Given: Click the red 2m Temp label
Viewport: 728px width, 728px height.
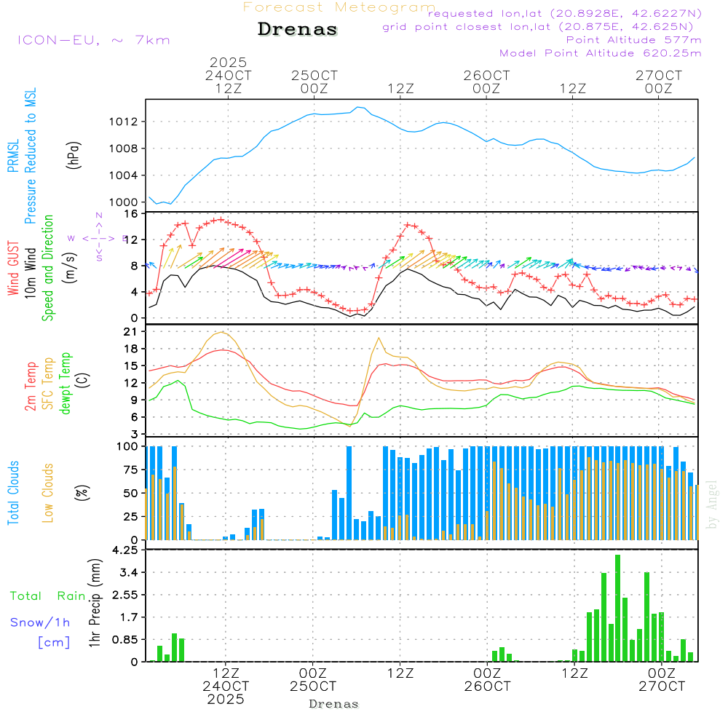Looking at the screenshot, I should [x=31, y=386].
